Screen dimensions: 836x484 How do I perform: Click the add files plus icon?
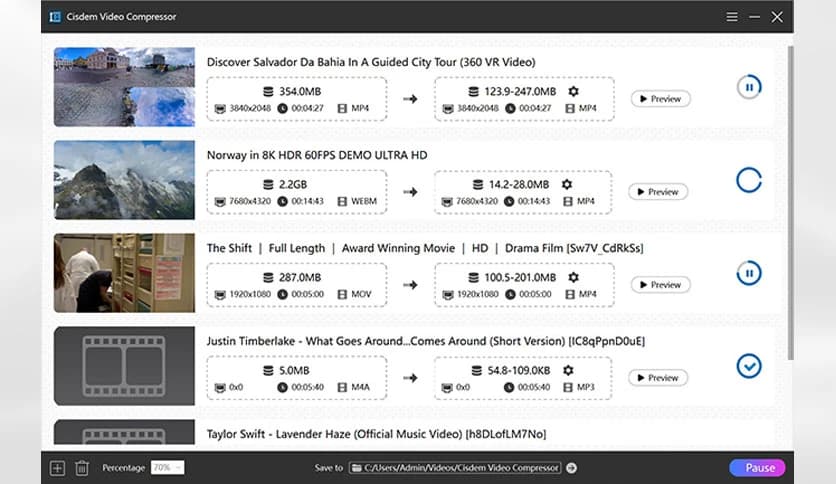[x=57, y=468]
